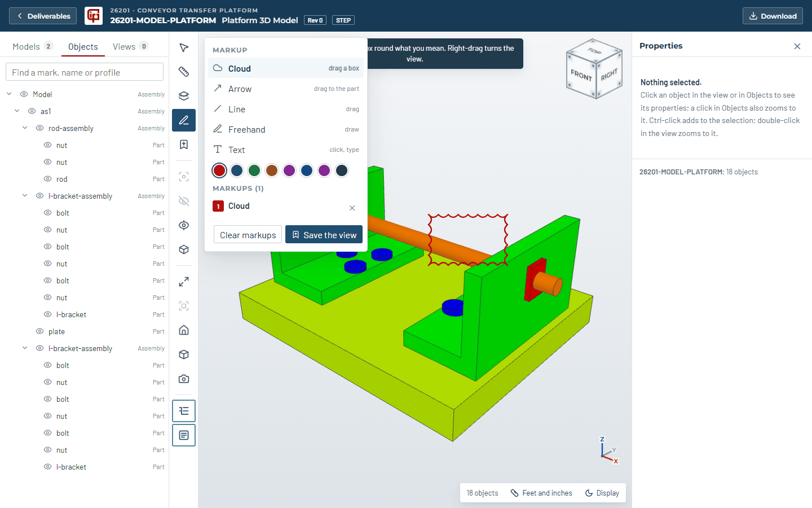Go back to Deliverables

coord(43,16)
